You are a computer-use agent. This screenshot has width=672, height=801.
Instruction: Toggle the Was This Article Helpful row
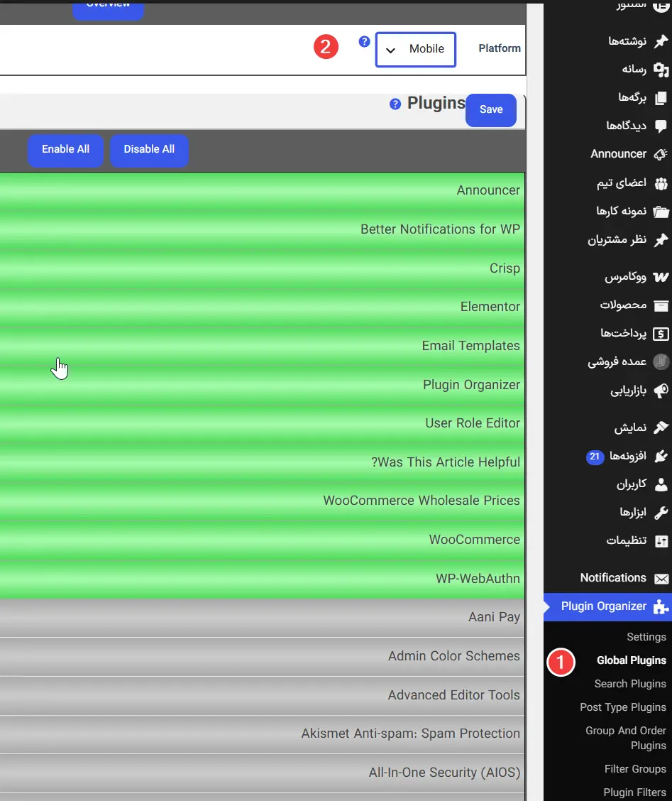[x=262, y=462]
